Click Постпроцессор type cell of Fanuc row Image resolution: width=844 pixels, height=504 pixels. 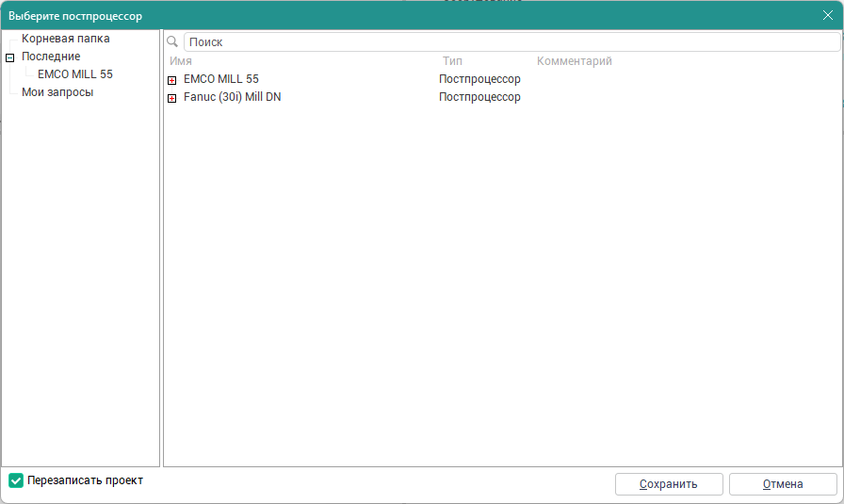479,97
